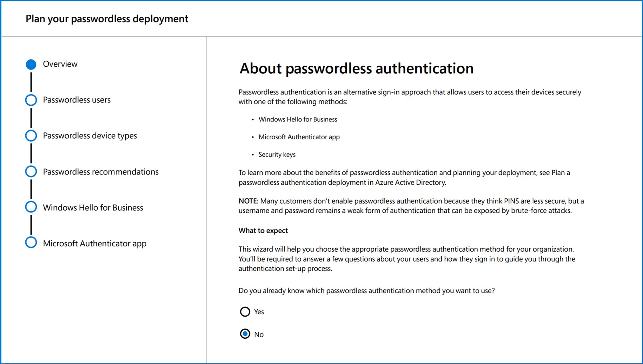Select the Passwordless users step indicator
This screenshot has width=643, height=364.
click(x=31, y=100)
